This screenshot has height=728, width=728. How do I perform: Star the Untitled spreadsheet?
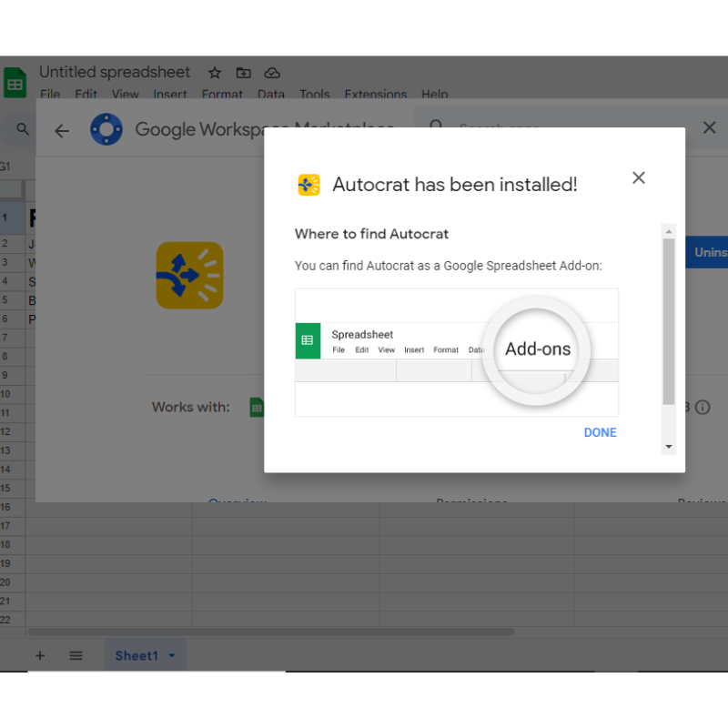(215, 73)
